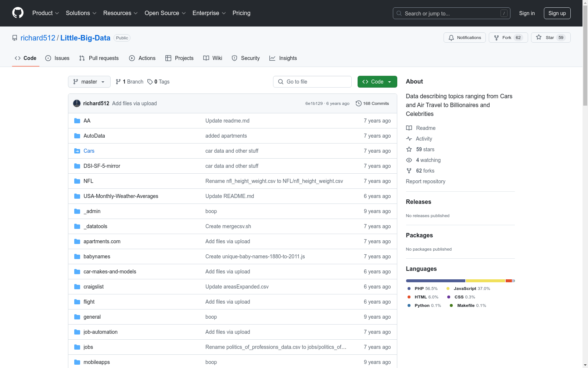Expand the Open Source menu
The height and width of the screenshot is (368, 588).
click(x=165, y=13)
